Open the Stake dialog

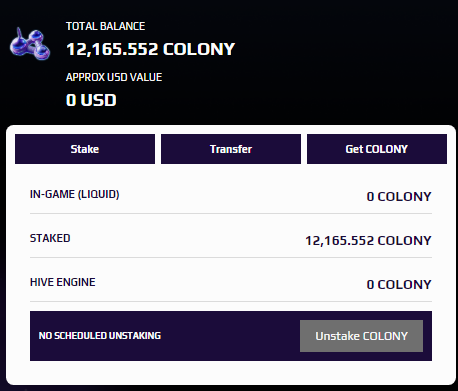[x=85, y=149]
